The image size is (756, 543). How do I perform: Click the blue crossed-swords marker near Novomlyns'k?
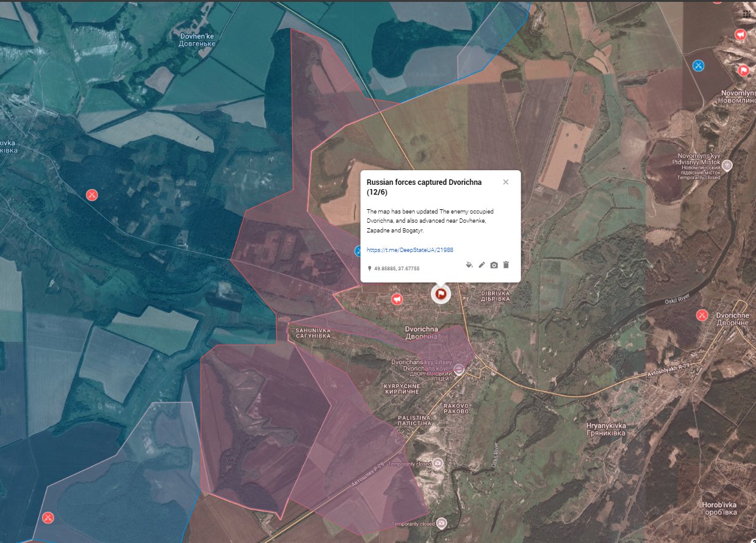tap(699, 65)
